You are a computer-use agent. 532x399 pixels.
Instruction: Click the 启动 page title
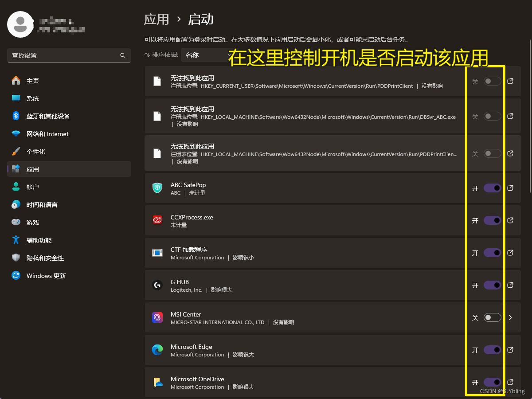point(201,19)
